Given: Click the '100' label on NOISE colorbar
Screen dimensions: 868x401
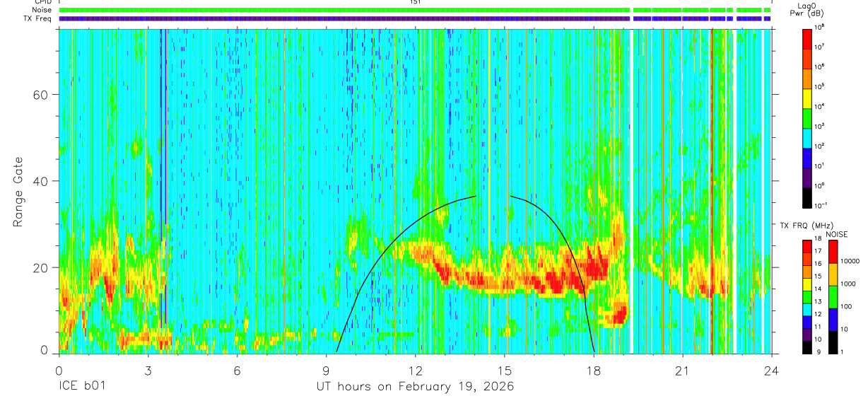Looking at the screenshot, I should coord(848,307).
